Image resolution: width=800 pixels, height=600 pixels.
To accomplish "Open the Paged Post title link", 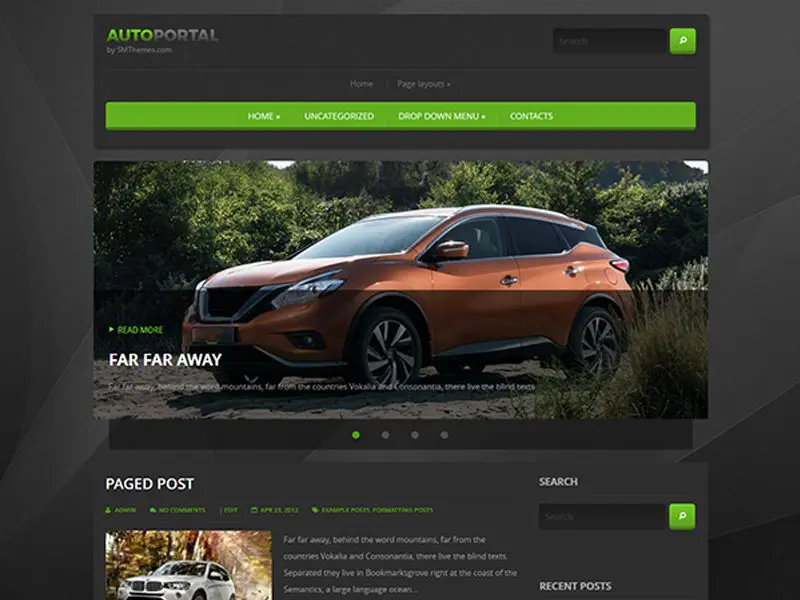I will 149,484.
